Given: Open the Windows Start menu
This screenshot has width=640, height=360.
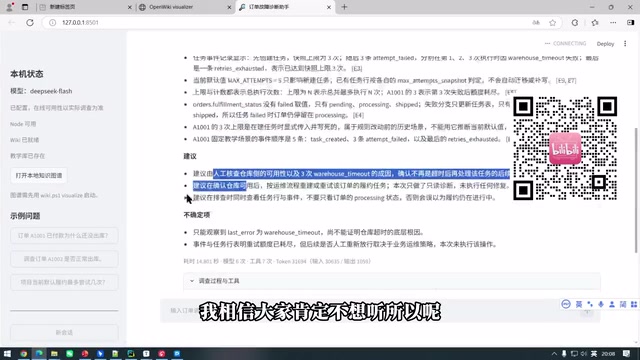Looking at the screenshot, I should point(7,353).
